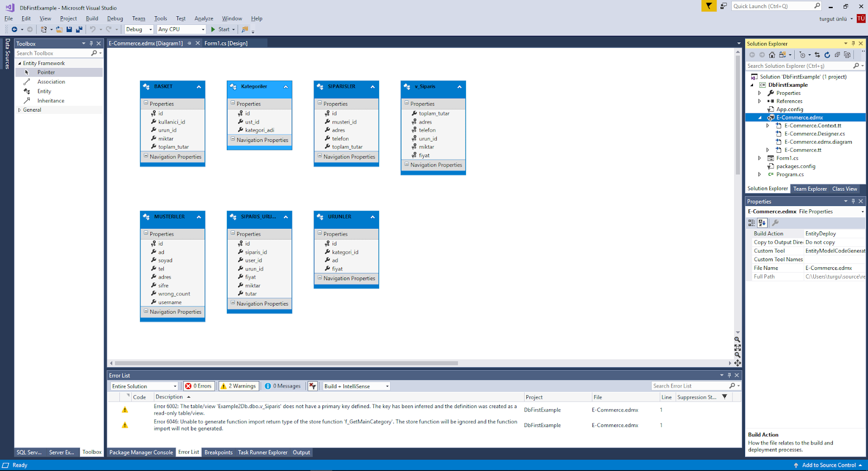Click the Navigate Backward toolbar icon
Screen dimensions: 868x471
pyautogui.click(x=14, y=29)
